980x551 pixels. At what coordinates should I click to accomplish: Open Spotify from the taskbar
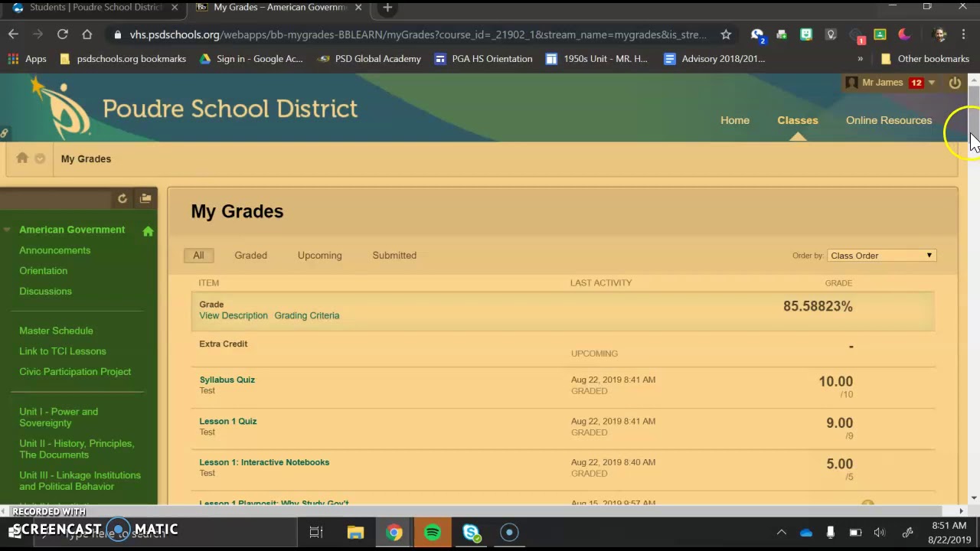click(x=433, y=533)
